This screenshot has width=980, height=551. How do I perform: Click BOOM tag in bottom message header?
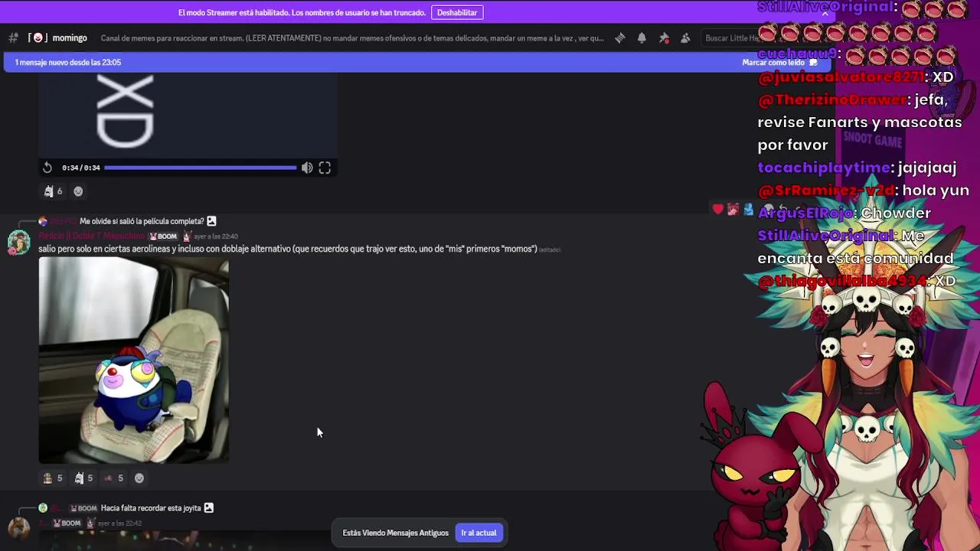pos(67,523)
